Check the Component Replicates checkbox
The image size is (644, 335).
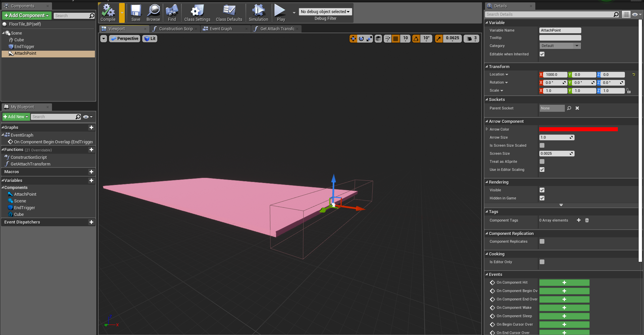(542, 241)
